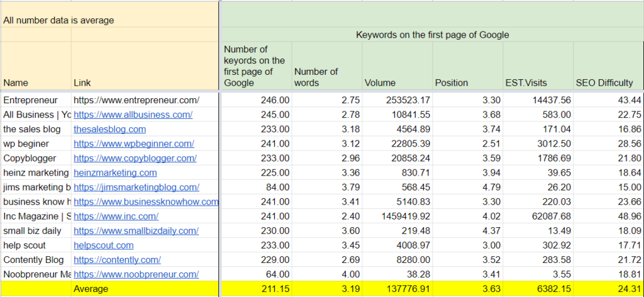
Task: Select the Noobpreneur number of words cell 4.00
Action: click(x=327, y=274)
